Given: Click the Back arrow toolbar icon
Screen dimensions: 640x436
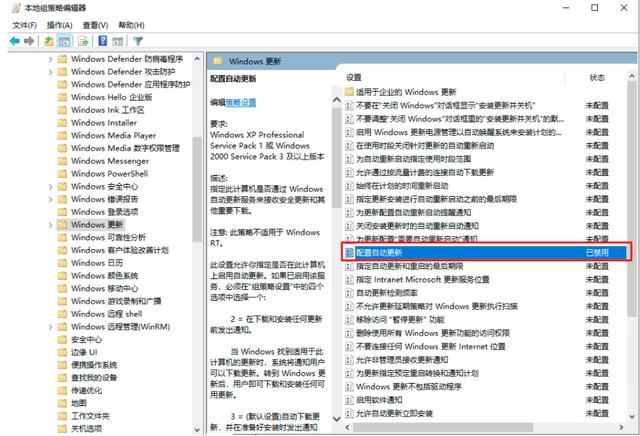Looking at the screenshot, I should tap(15, 41).
